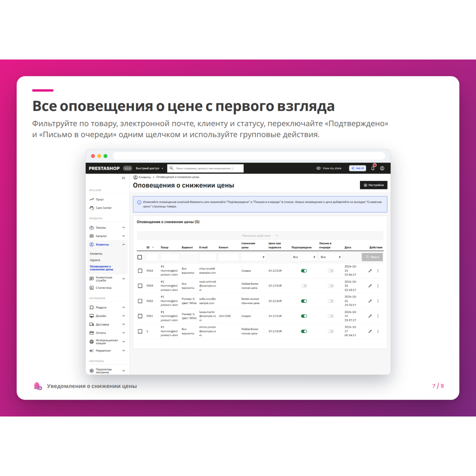The image size is (476, 476).
Task: Open notifications bell icon
Action: pos(373,168)
